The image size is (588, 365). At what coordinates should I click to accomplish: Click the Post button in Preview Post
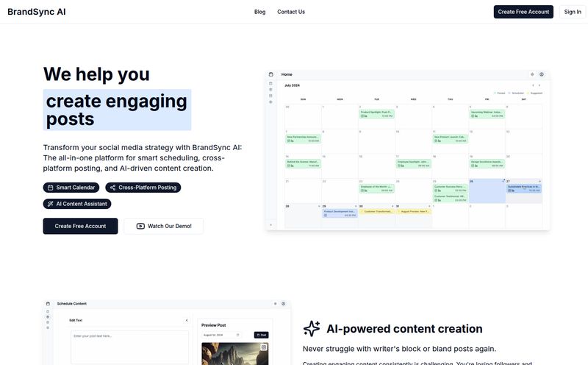(x=262, y=335)
